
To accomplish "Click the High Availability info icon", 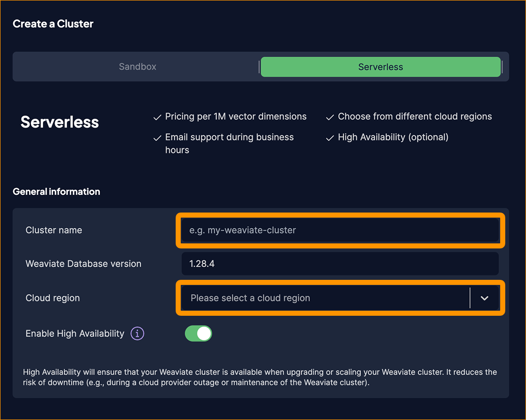I will click(x=137, y=333).
